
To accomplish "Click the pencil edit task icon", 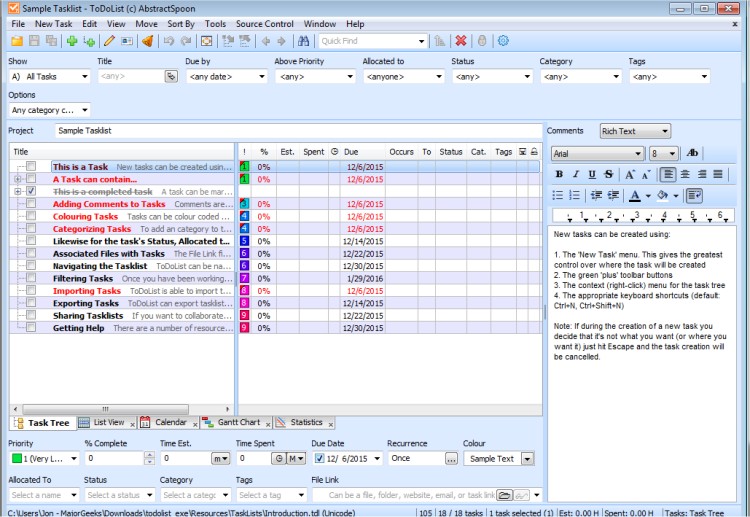I will tap(109, 41).
